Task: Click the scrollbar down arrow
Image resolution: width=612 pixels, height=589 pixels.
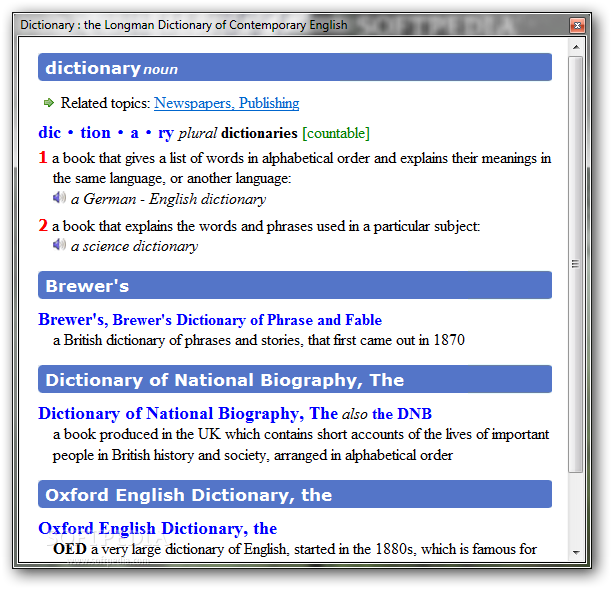Action: tap(576, 552)
